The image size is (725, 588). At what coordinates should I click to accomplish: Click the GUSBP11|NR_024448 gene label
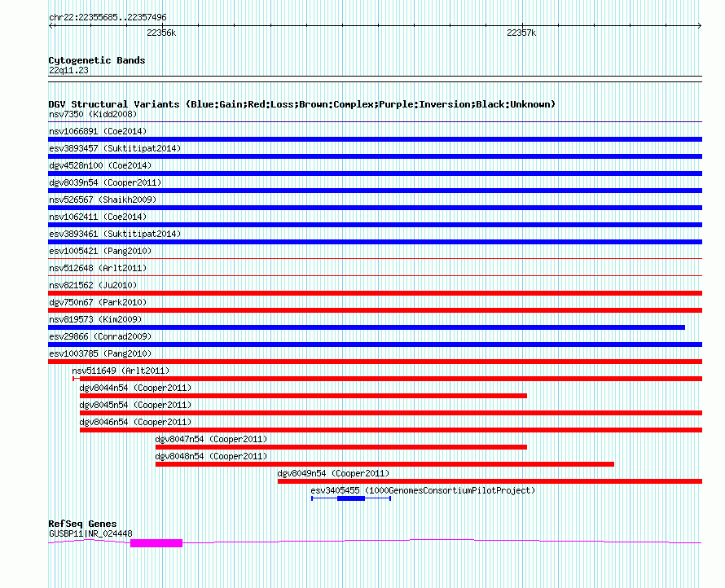90,533
